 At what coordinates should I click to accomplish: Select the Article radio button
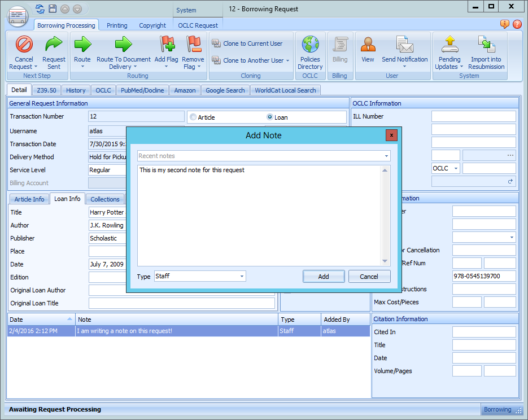194,117
